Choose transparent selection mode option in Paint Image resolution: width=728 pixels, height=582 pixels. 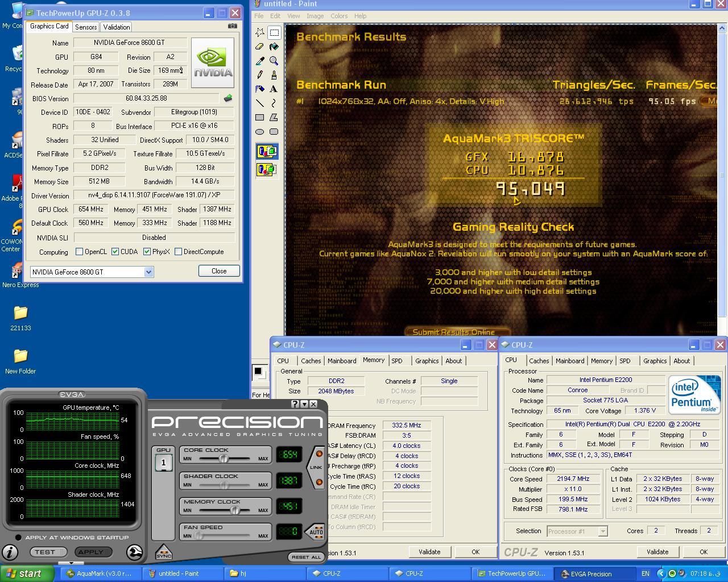coord(267,169)
